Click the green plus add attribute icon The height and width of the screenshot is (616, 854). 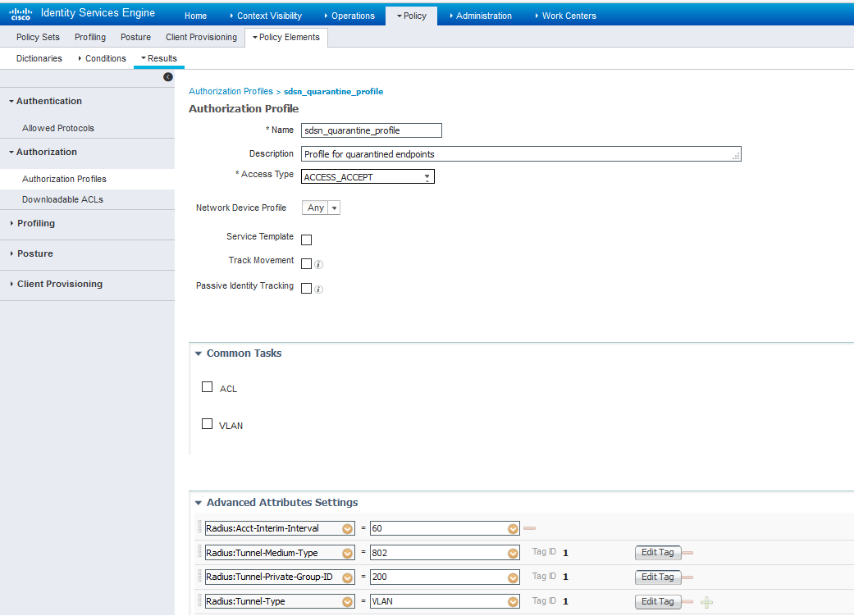coord(706,602)
